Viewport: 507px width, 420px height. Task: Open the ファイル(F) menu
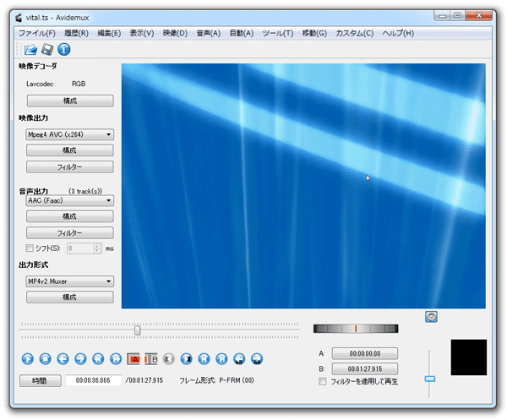37,33
